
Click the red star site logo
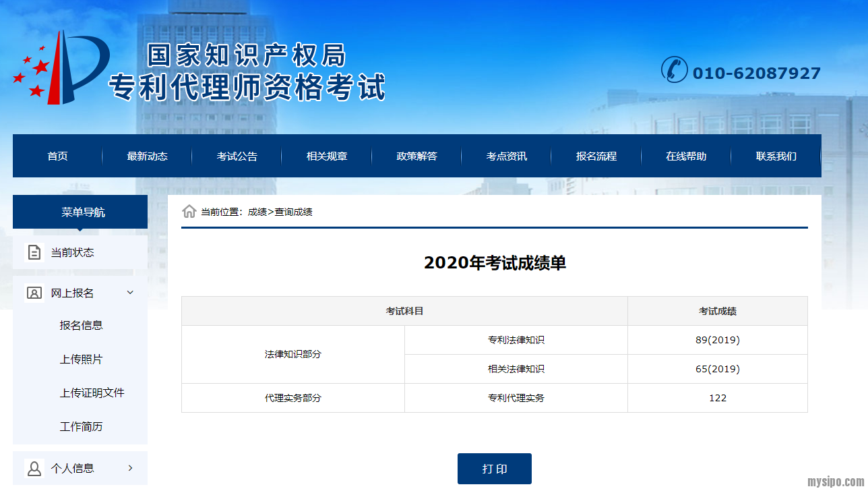coord(61,68)
